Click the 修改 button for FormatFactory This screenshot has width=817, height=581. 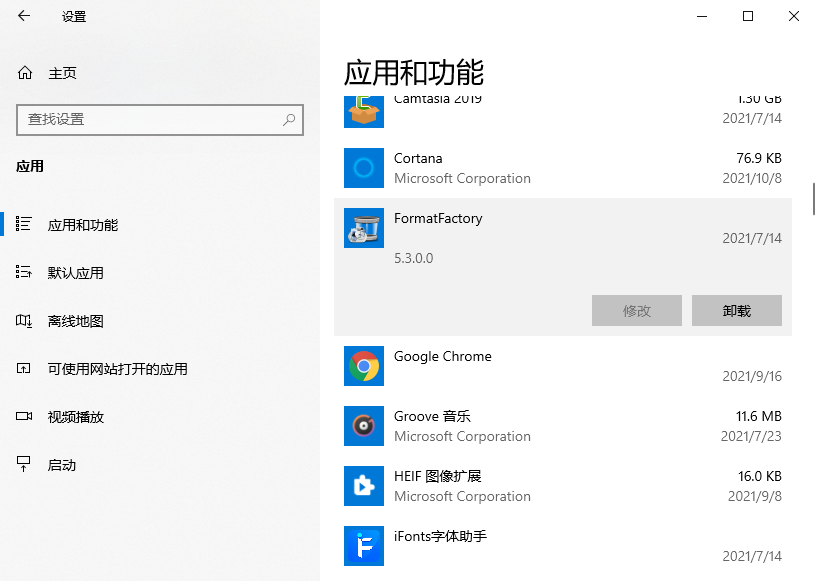click(636, 311)
